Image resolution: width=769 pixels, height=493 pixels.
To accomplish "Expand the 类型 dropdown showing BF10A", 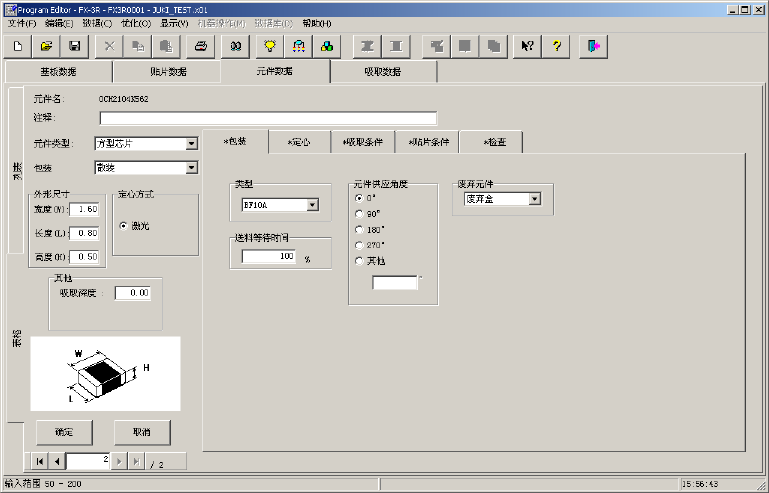I will pyautogui.click(x=312, y=205).
